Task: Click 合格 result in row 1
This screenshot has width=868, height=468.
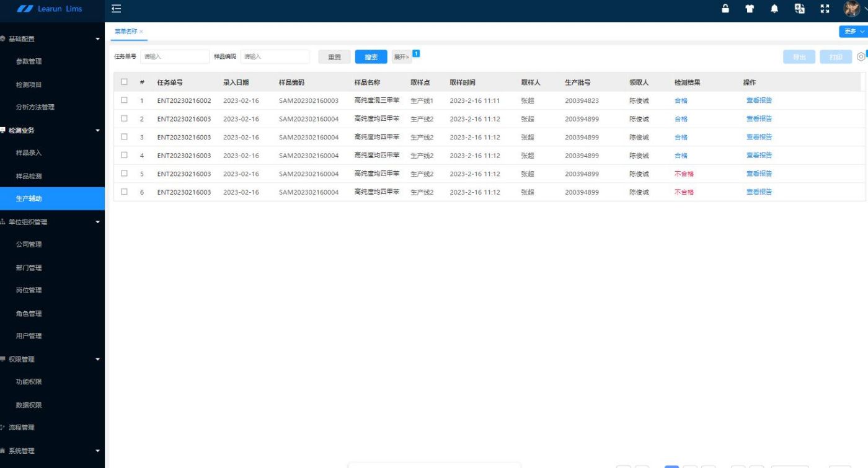Action: [x=681, y=100]
